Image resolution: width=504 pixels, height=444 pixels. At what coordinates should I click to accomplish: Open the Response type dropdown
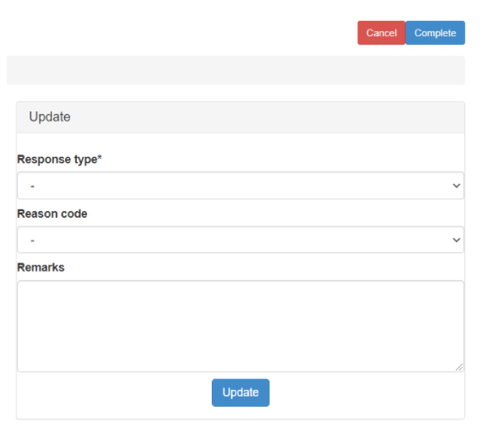(x=241, y=186)
